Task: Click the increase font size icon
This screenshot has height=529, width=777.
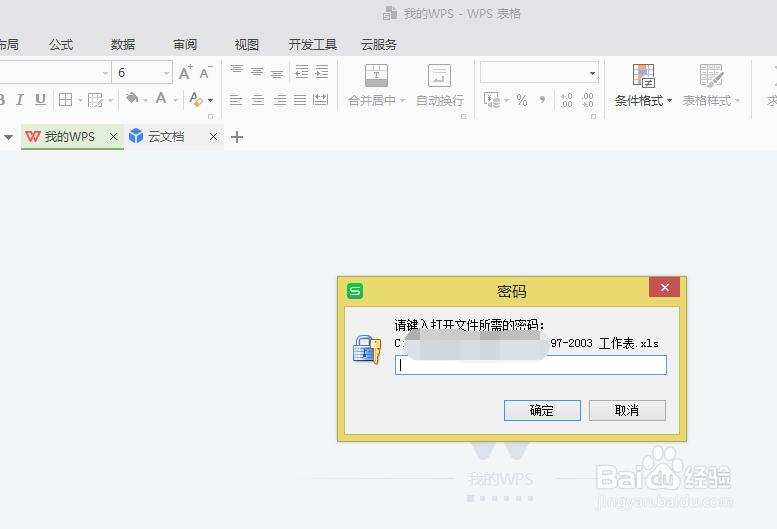Action: [186, 73]
